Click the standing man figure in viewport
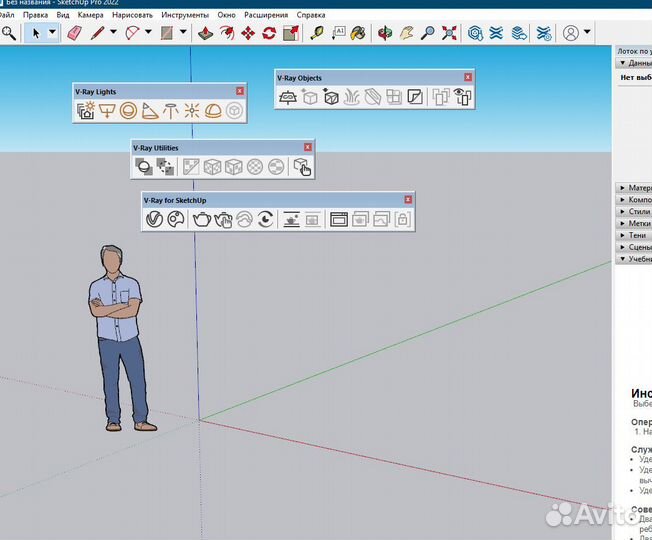Viewport: 652px width, 540px height. 121,337
